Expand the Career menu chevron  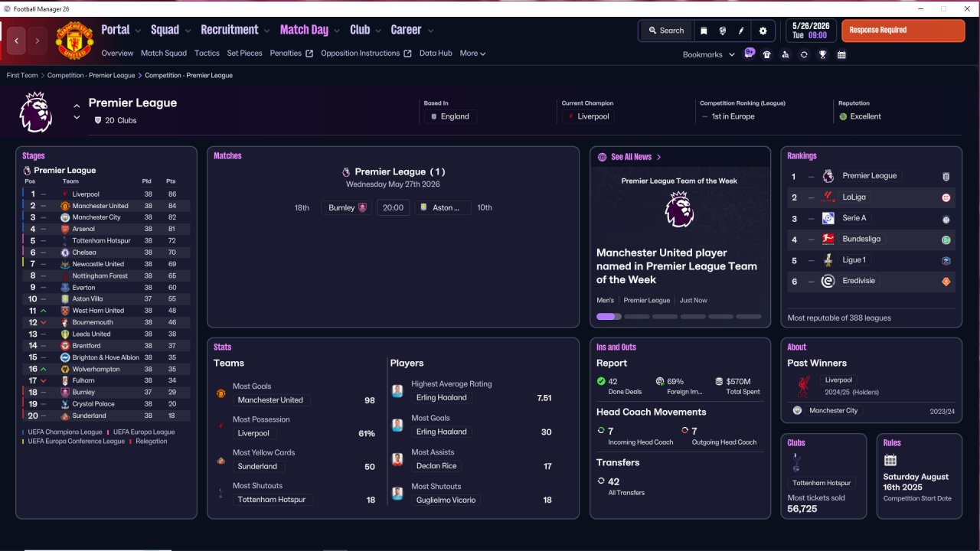tap(430, 31)
